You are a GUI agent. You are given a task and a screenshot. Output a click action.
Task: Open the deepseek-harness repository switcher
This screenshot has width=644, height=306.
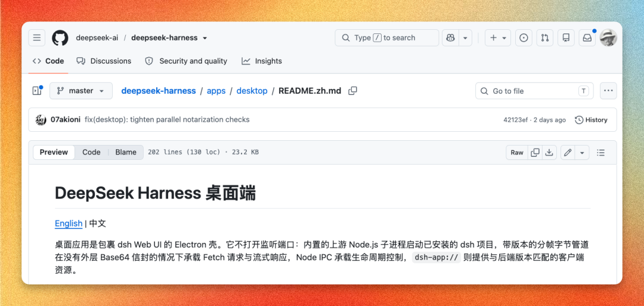coord(169,38)
